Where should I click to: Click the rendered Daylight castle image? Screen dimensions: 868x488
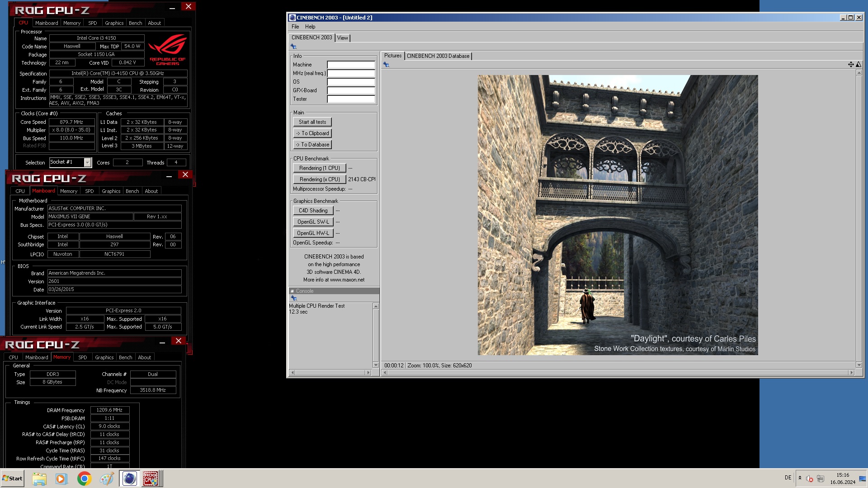pyautogui.click(x=618, y=215)
